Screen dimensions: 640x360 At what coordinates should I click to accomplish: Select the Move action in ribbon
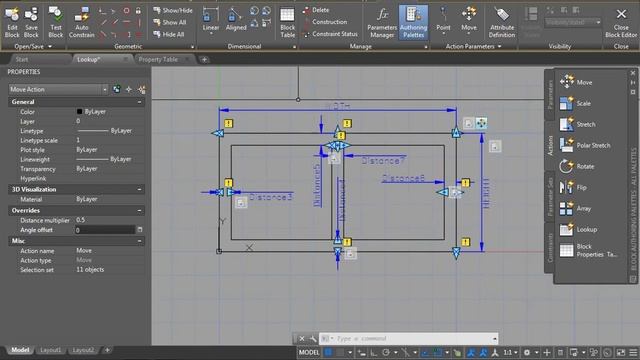469,20
